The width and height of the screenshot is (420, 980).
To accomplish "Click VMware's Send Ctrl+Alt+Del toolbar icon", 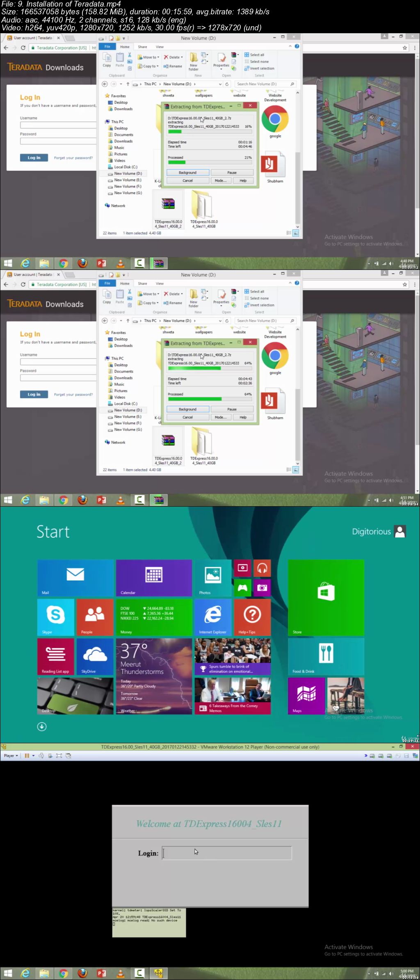I will point(41,756).
